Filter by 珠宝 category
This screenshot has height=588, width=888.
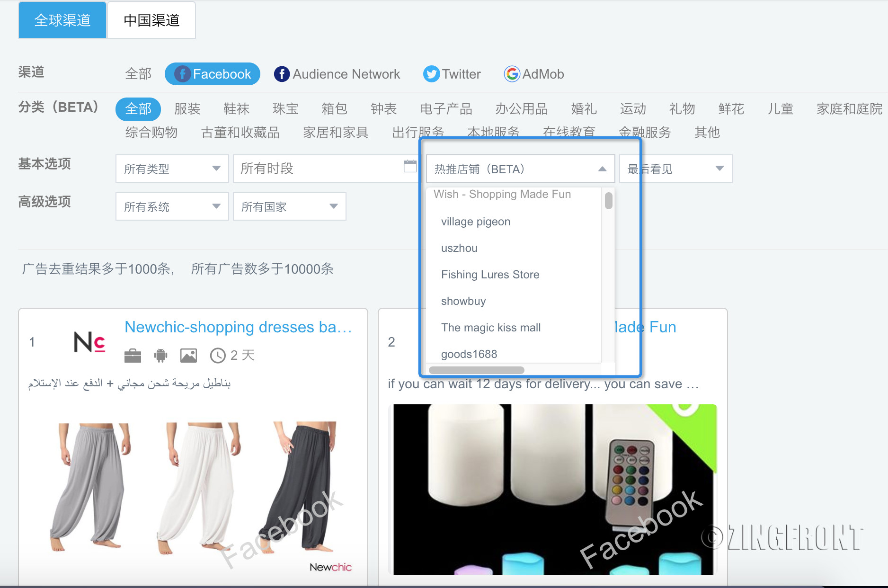coord(285,109)
